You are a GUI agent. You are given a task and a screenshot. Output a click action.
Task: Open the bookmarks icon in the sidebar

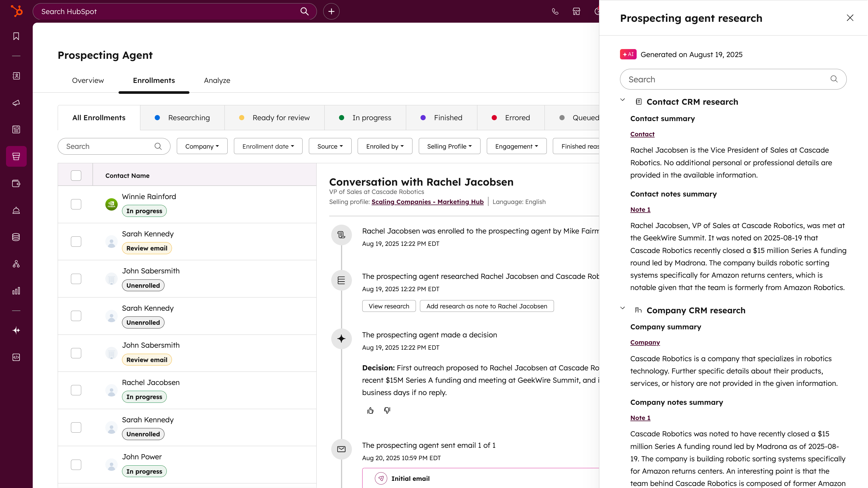click(16, 36)
